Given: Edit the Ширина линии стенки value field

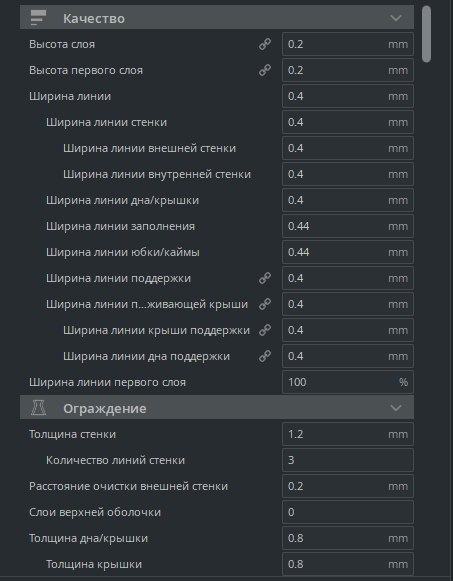Looking at the screenshot, I should click(348, 122).
